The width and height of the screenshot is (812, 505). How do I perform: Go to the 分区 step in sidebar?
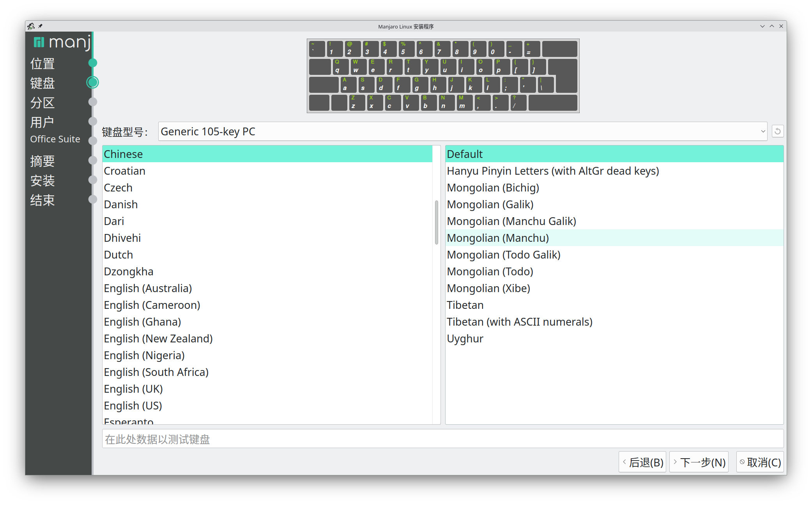tap(42, 103)
